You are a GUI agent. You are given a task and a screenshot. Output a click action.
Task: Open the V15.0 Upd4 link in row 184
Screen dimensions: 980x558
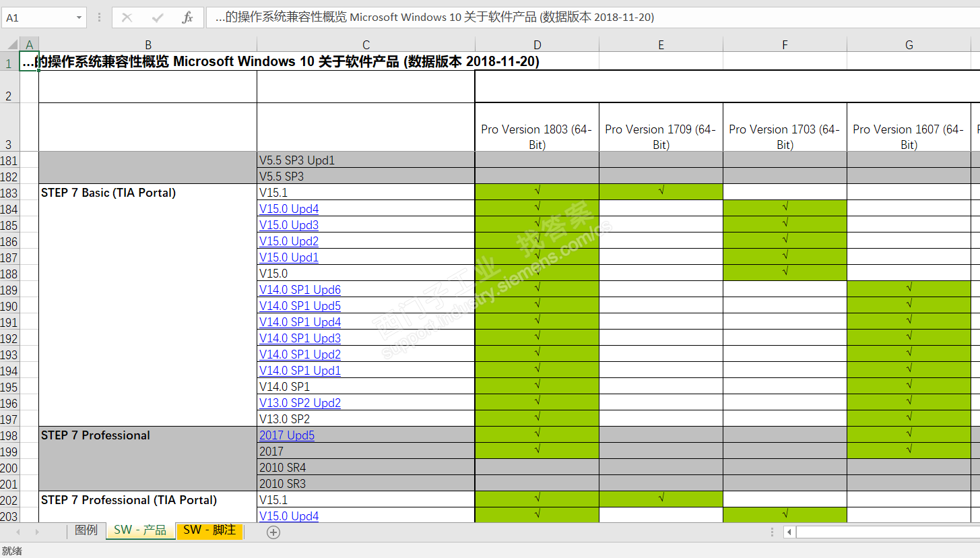[289, 209]
